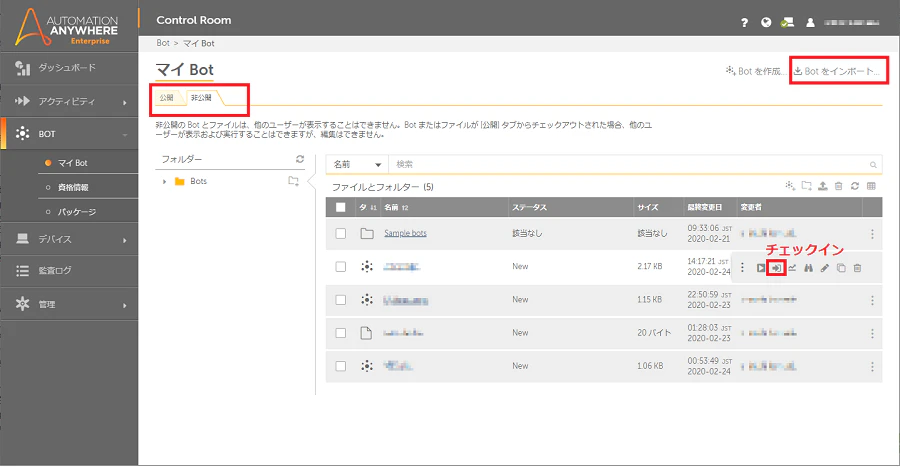The width and height of the screenshot is (900, 467).
Task: Create a new folder beside Bots
Action: (x=293, y=181)
